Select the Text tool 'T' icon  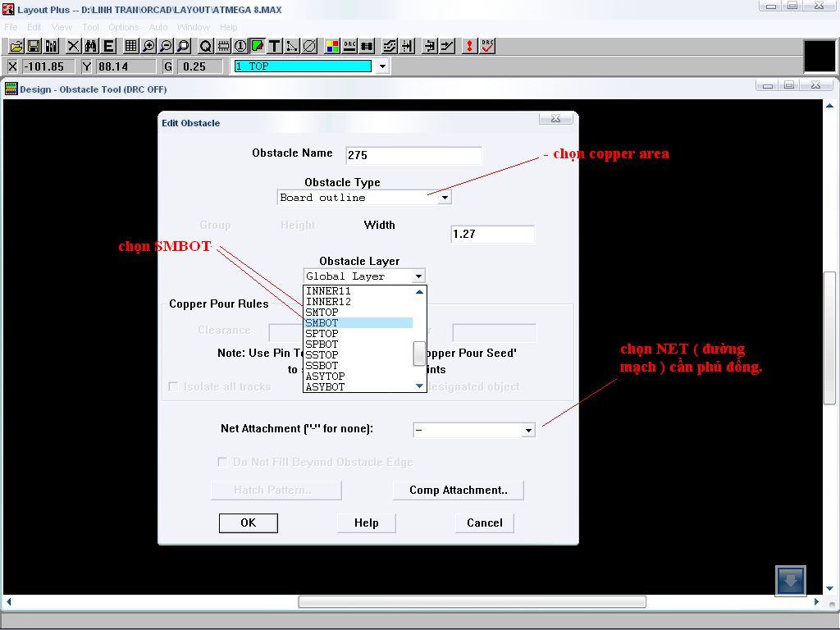274,47
